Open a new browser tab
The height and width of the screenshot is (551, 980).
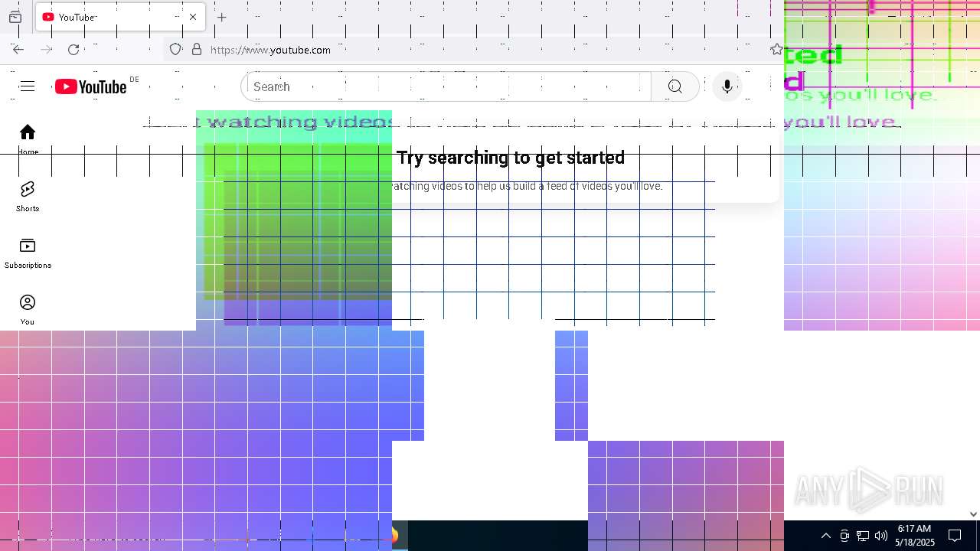tap(221, 17)
